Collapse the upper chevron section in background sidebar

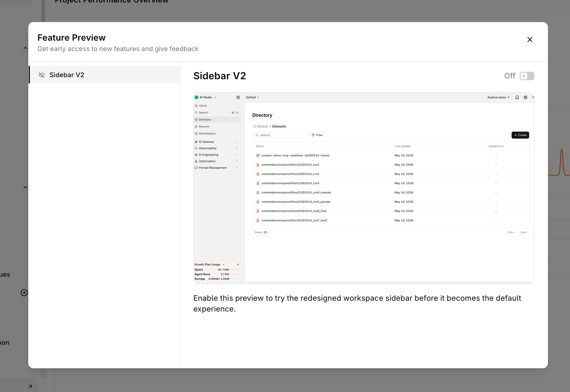coord(25,48)
